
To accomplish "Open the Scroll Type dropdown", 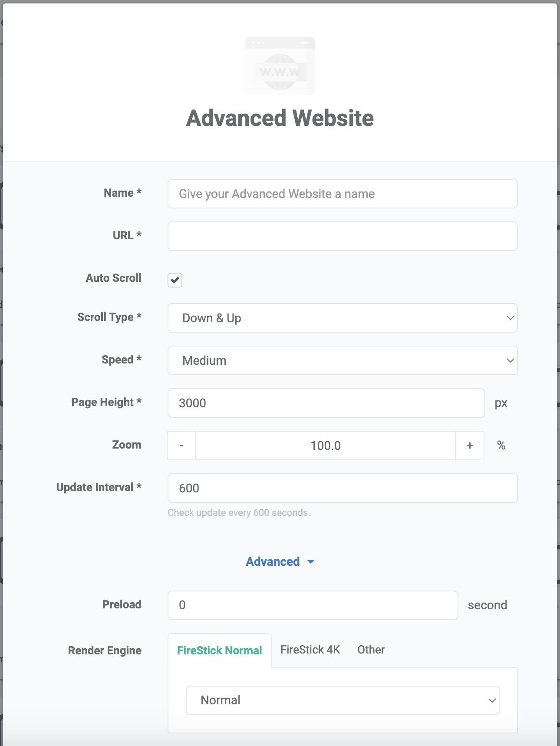I will (x=343, y=318).
